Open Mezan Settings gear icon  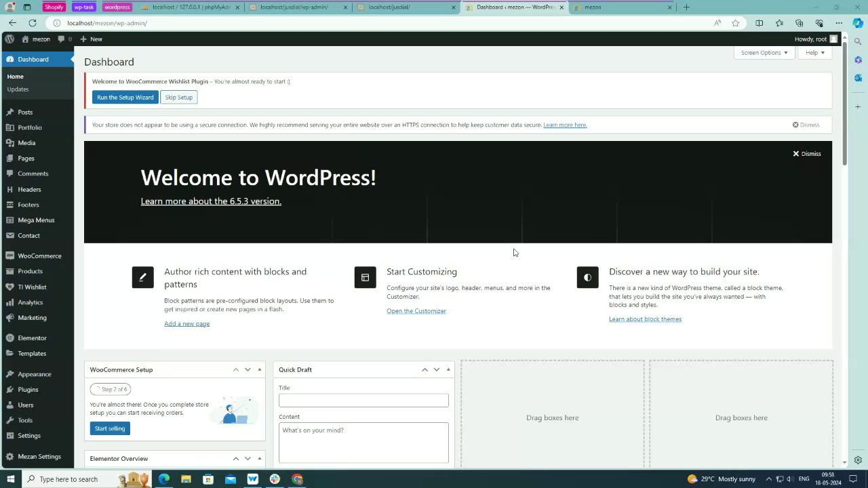pyautogui.click(x=10, y=457)
